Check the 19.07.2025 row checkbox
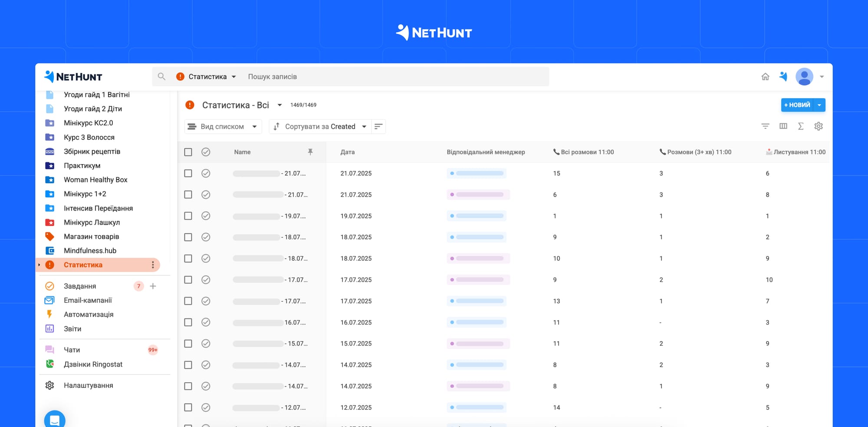 click(x=188, y=216)
